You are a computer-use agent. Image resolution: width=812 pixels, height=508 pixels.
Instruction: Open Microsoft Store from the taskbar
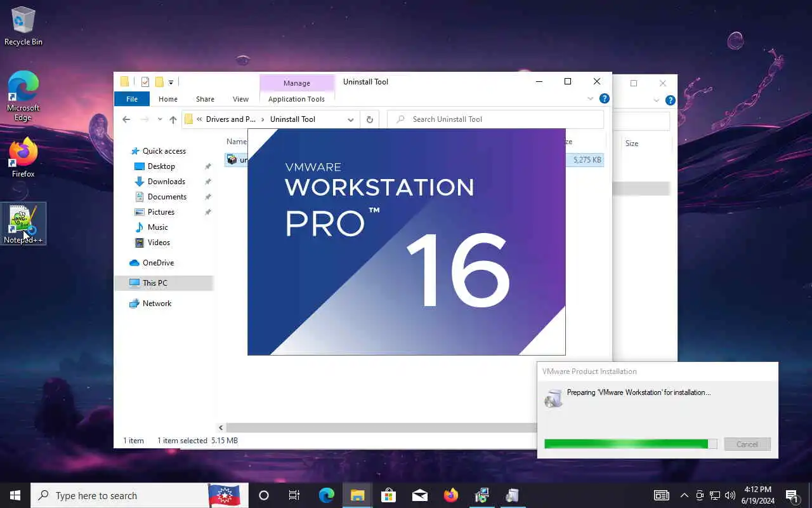coord(388,495)
